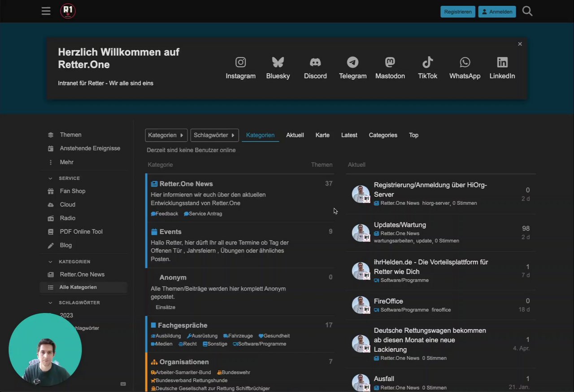Click the hiorg-server tag
Viewport: 574px width, 392px height.
coord(436,203)
